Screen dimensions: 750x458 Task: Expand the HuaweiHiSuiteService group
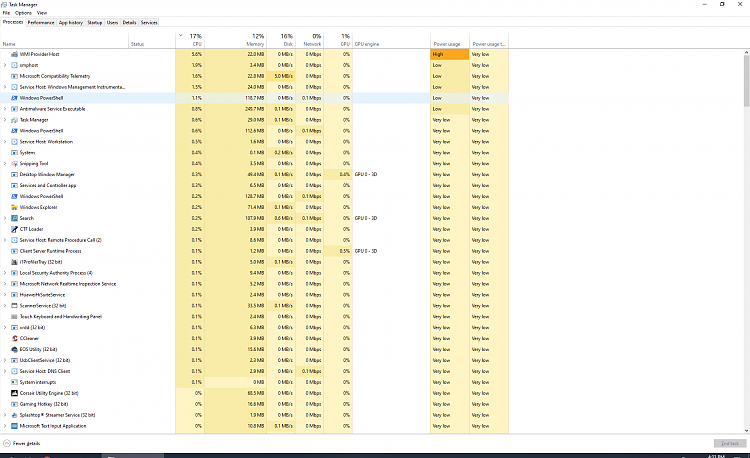[5, 295]
